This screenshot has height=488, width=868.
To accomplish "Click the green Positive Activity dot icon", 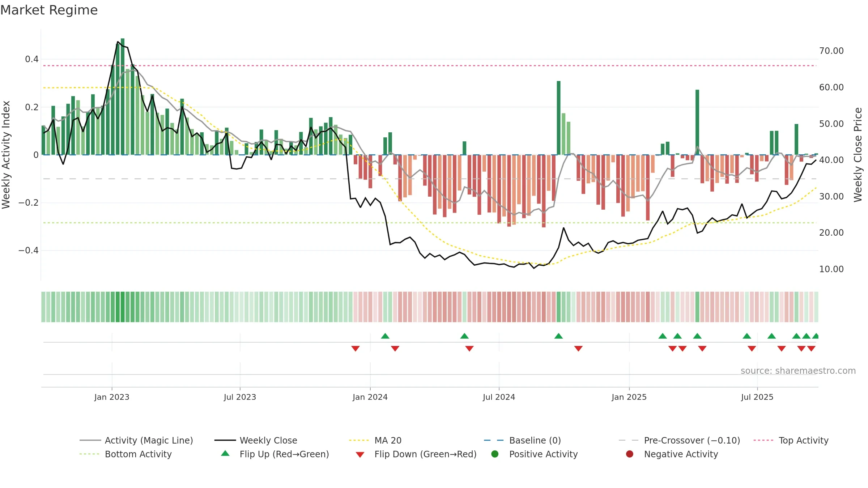I will [495, 454].
